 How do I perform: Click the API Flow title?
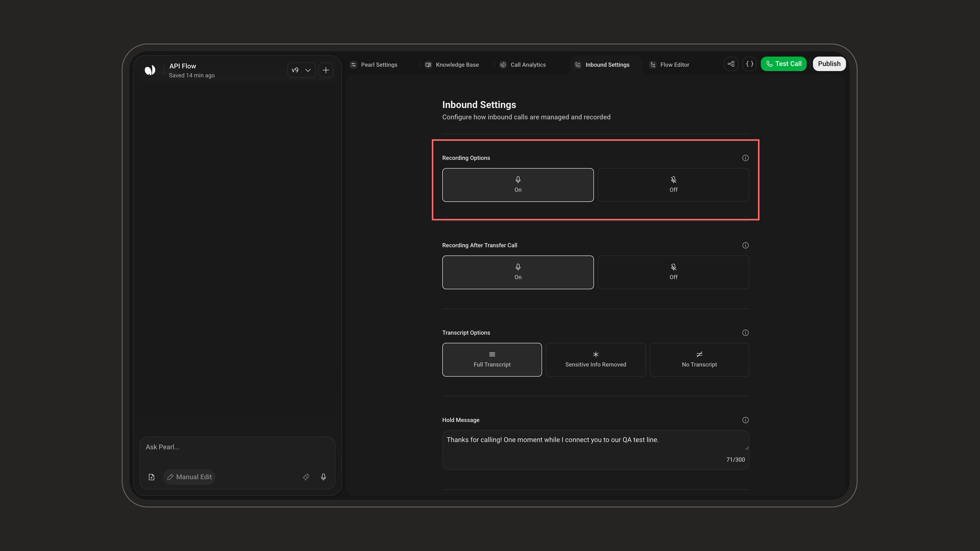pyautogui.click(x=183, y=66)
